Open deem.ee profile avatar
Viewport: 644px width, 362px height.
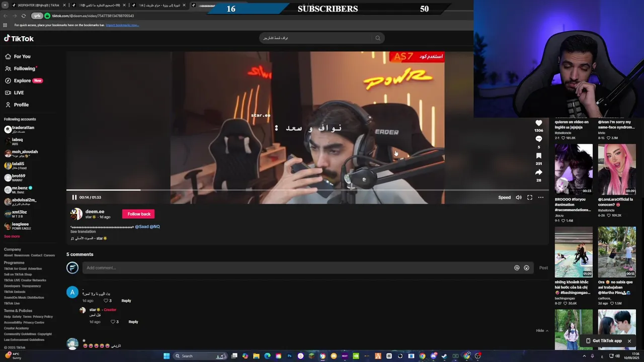coord(76,214)
